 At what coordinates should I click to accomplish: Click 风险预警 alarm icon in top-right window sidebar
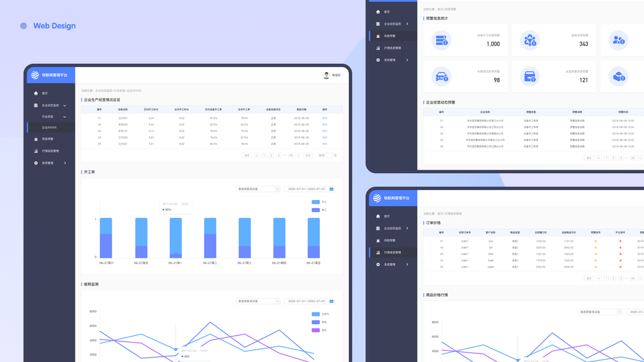pos(378,36)
